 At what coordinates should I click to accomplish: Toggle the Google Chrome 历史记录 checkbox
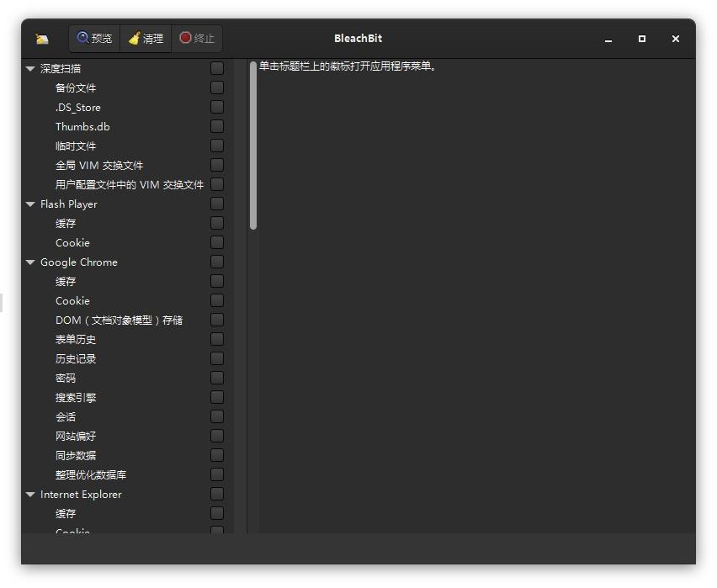coord(217,359)
